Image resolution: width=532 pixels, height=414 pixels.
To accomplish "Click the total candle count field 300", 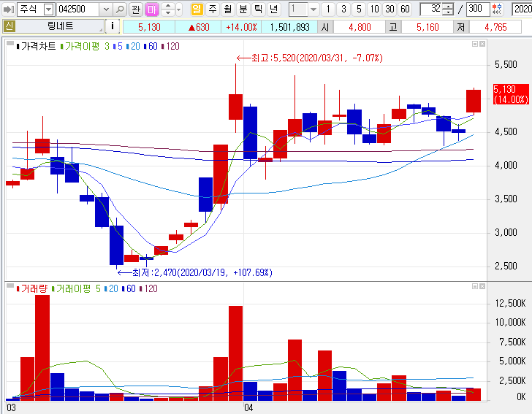I will (478, 9).
